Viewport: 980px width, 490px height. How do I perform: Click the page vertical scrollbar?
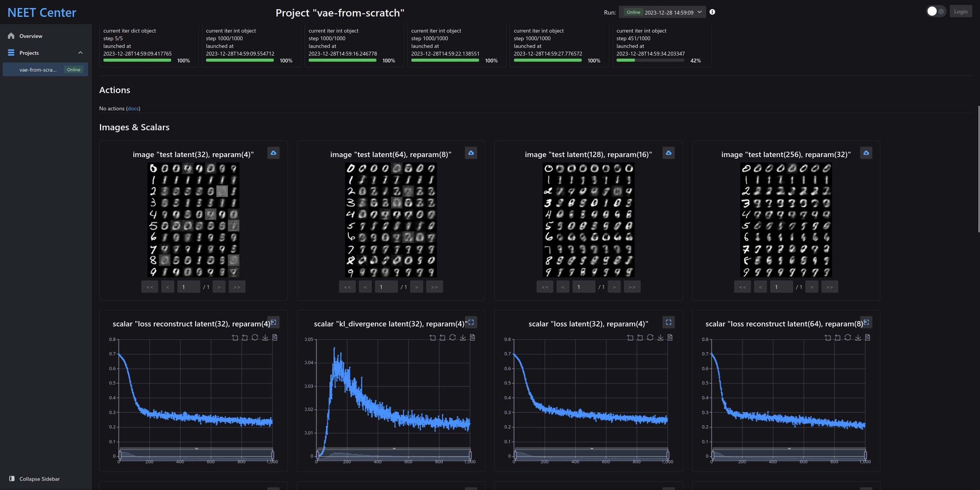pyautogui.click(x=978, y=169)
